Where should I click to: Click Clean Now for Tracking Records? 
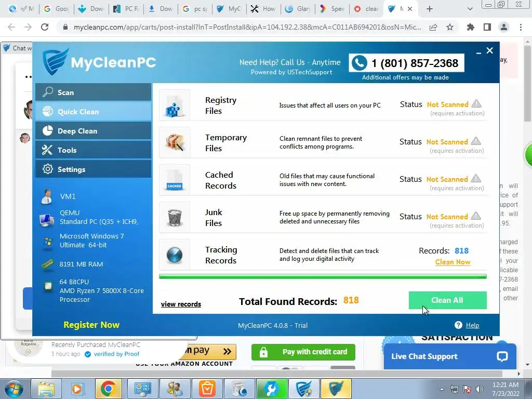pyautogui.click(x=453, y=262)
